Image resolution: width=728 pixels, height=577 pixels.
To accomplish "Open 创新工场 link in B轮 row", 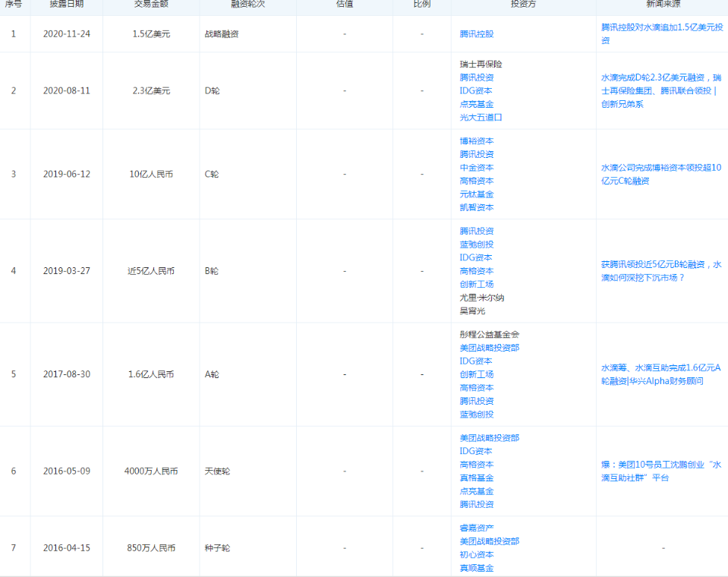I will coord(477,284).
